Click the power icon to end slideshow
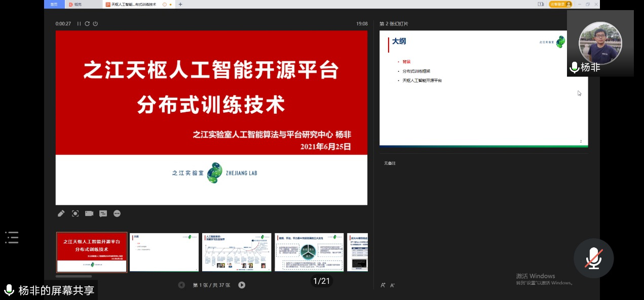Screen dimensions: 644x300 95,24
